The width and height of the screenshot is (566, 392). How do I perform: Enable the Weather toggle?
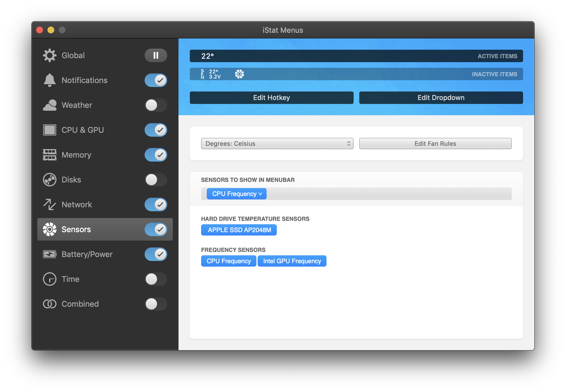pos(156,105)
